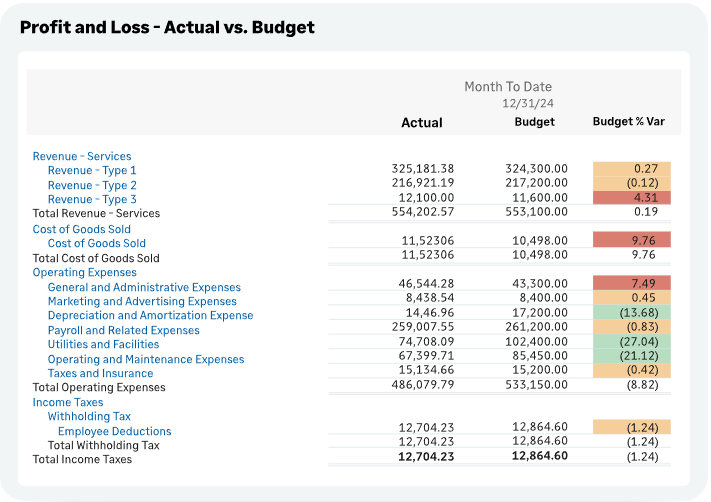Screen dimensions: 711x502
Task: Select the 486,079.79 total actual value
Action: [423, 385]
